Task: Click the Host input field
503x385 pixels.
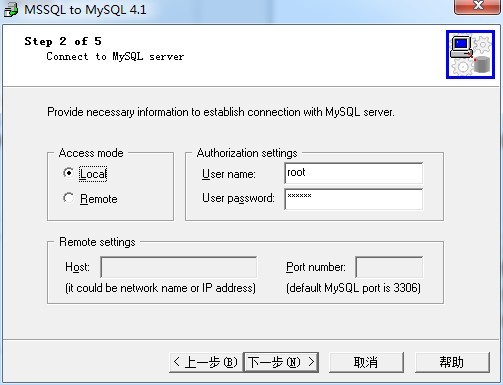Action: pyautogui.click(x=179, y=267)
